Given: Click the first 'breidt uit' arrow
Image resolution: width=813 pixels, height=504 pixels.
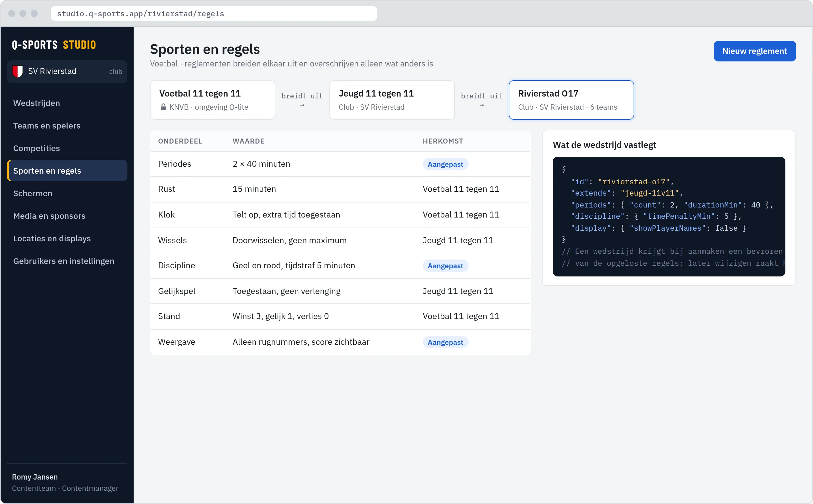Looking at the screenshot, I should point(302,105).
